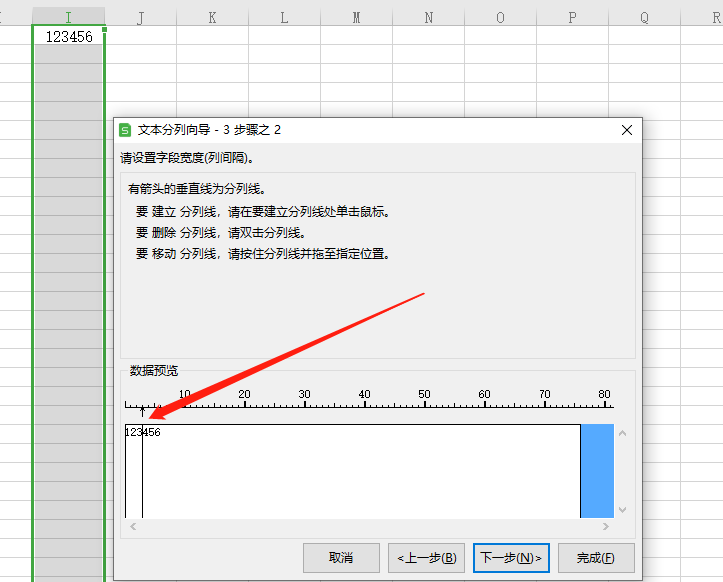Image resolution: width=723 pixels, height=582 pixels.
Task: Click the right arrow of the horizontal preview scrollbar
Action: [605, 526]
